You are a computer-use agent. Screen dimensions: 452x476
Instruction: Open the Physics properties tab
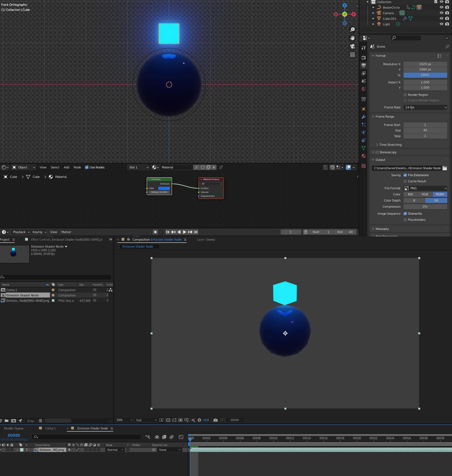[x=364, y=132]
